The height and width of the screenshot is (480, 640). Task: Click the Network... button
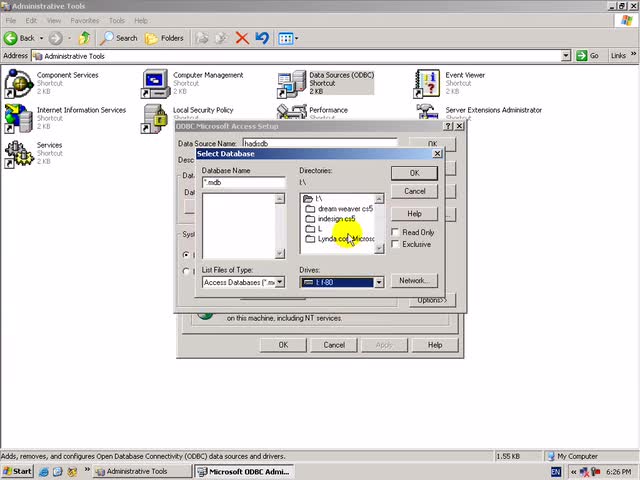(x=414, y=280)
